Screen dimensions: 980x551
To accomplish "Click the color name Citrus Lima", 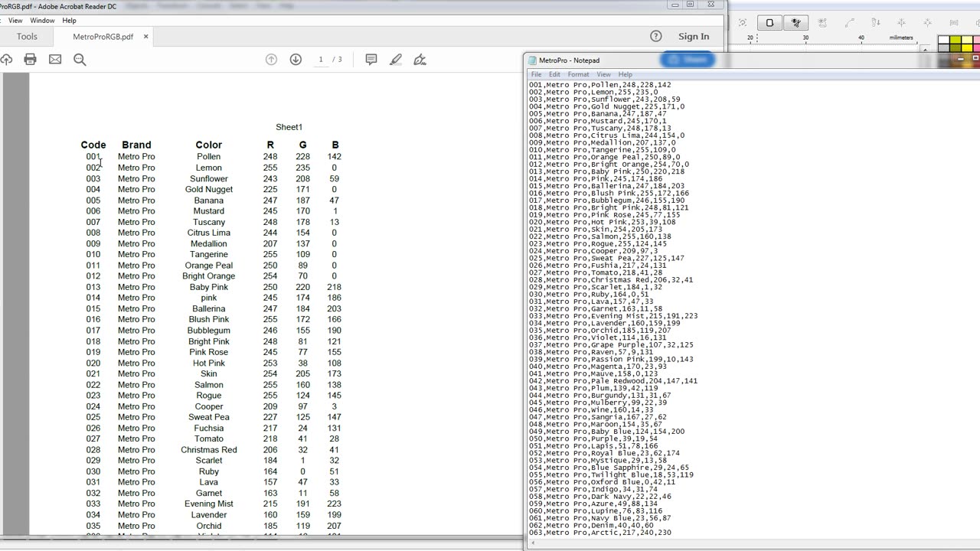I will (209, 233).
